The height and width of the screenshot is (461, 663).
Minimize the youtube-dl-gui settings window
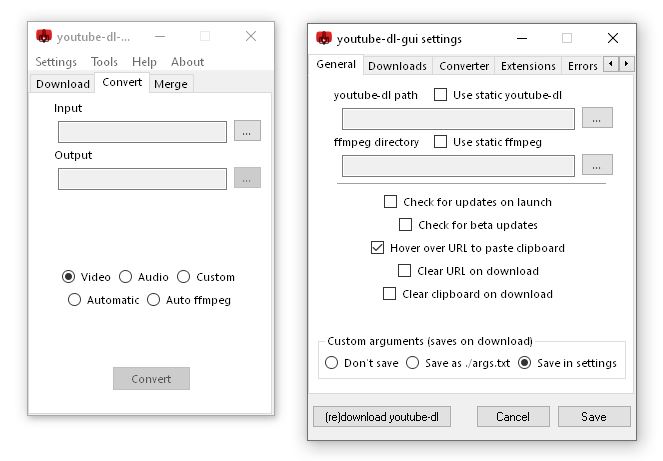pos(522,38)
